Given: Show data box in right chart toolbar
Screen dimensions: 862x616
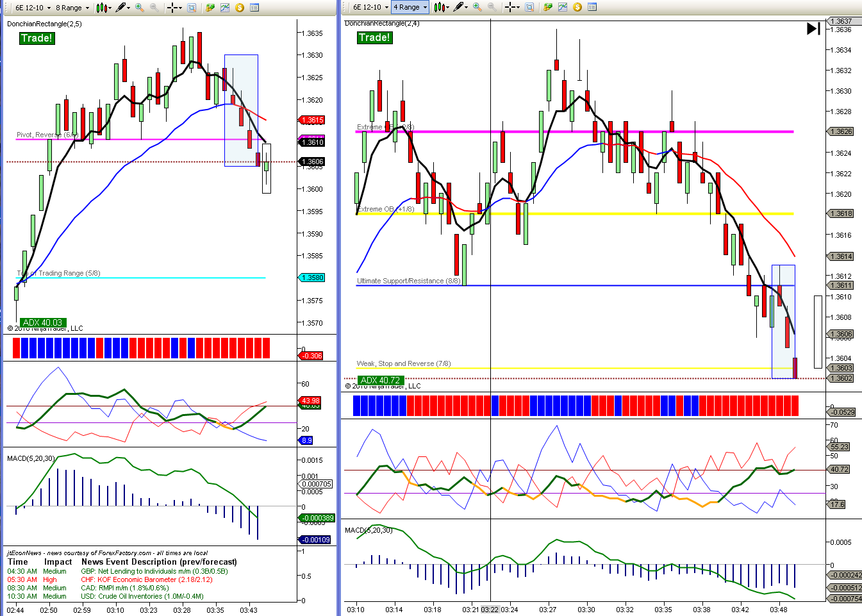Looking at the screenshot, I should click(529, 7).
